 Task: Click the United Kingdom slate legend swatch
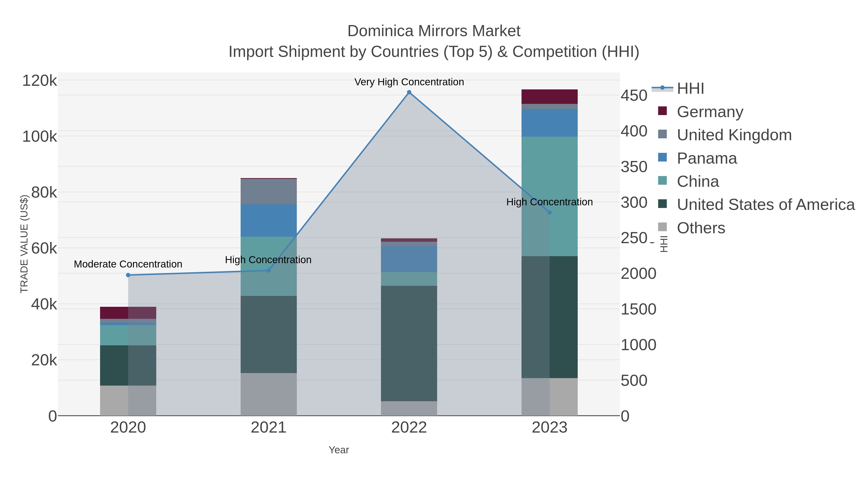point(663,134)
